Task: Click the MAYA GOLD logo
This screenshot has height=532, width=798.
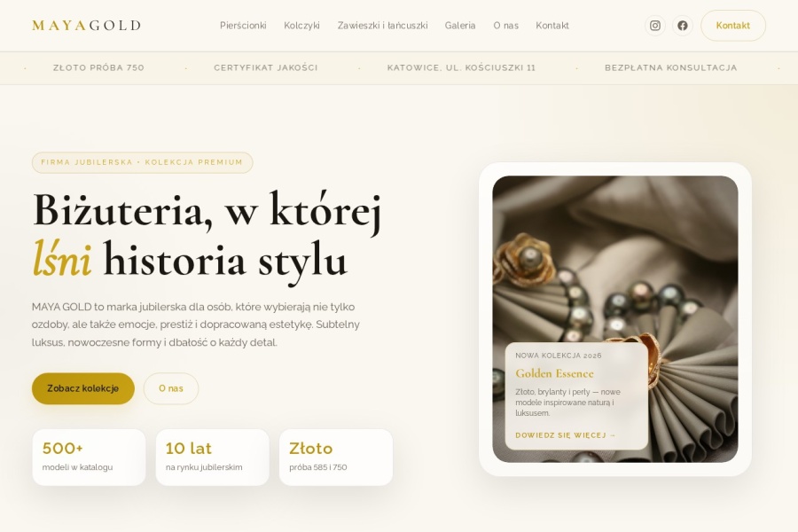Action: (x=87, y=26)
